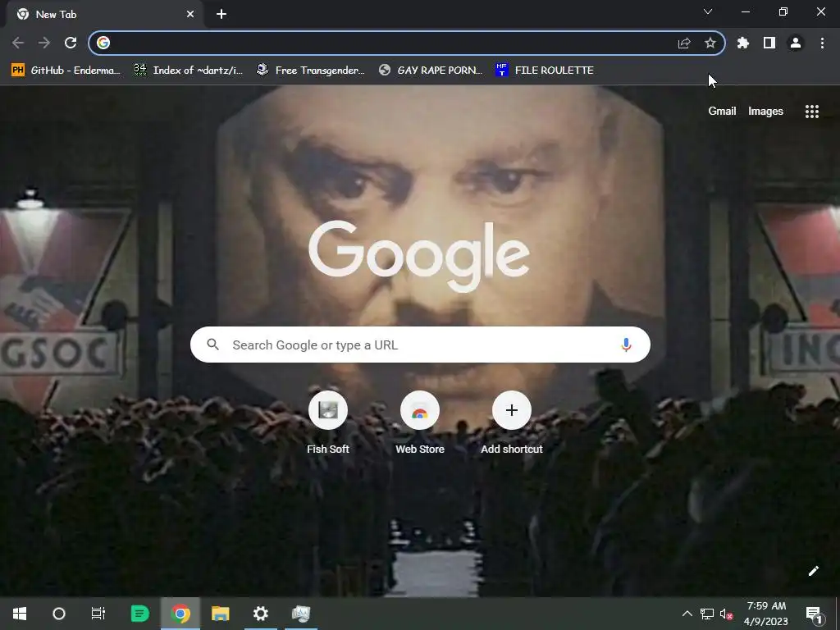Click the Google icon in address bar

[103, 43]
